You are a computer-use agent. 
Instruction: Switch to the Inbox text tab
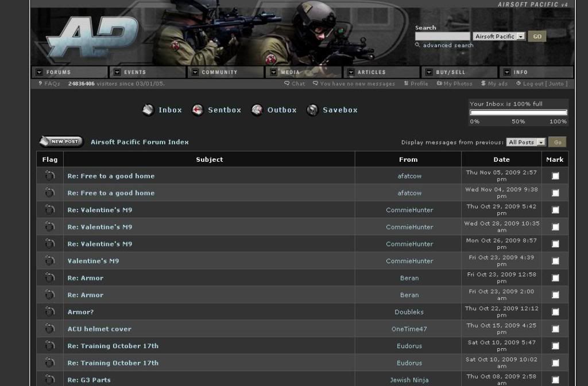click(170, 110)
